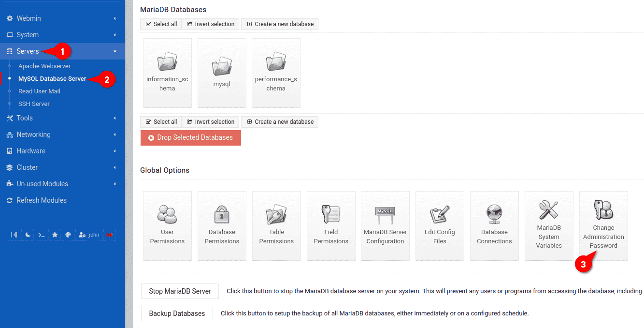Click Invert selection below the database list
644x328 pixels.
click(x=211, y=122)
